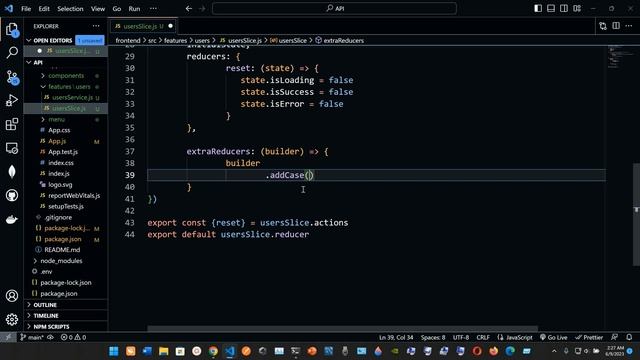Open App.test.js file
The height and width of the screenshot is (360, 640).
(63, 152)
